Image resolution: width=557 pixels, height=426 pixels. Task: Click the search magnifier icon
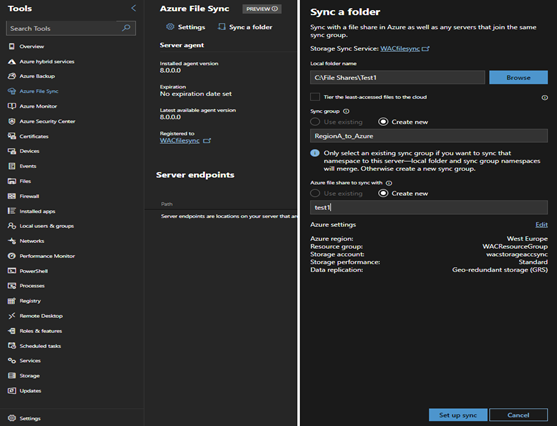pos(126,28)
